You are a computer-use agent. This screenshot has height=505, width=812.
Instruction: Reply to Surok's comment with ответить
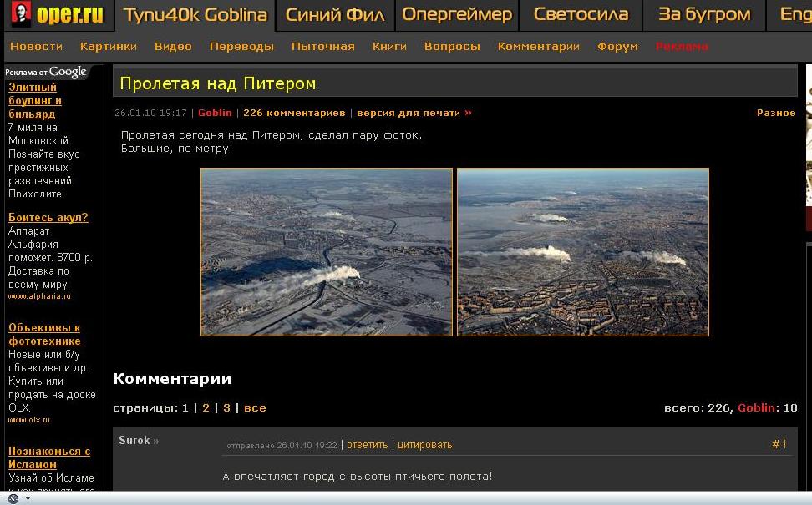(x=367, y=445)
